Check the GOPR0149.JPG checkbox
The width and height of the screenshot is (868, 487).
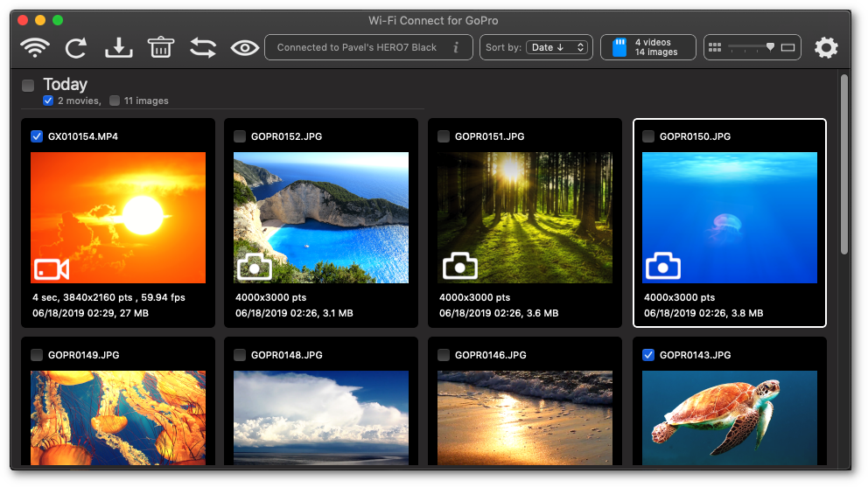point(37,355)
